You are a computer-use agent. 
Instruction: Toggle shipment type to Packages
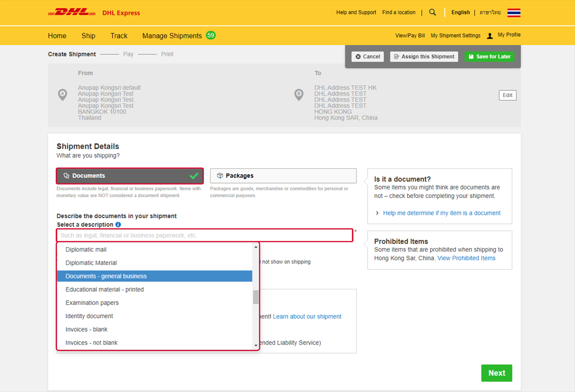click(x=283, y=175)
